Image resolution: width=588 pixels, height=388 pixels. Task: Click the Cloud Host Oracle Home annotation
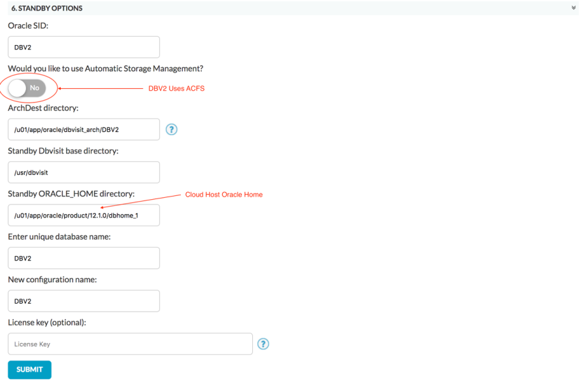coord(224,195)
